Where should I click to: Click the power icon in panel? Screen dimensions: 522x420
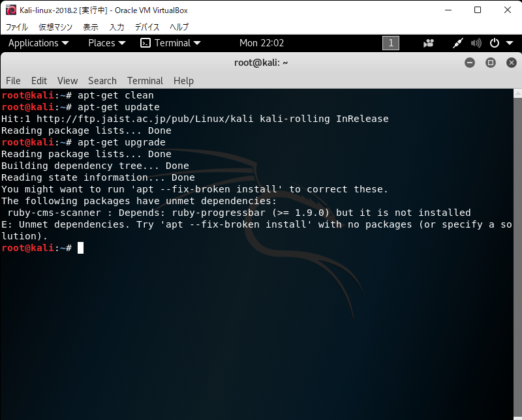click(x=495, y=43)
